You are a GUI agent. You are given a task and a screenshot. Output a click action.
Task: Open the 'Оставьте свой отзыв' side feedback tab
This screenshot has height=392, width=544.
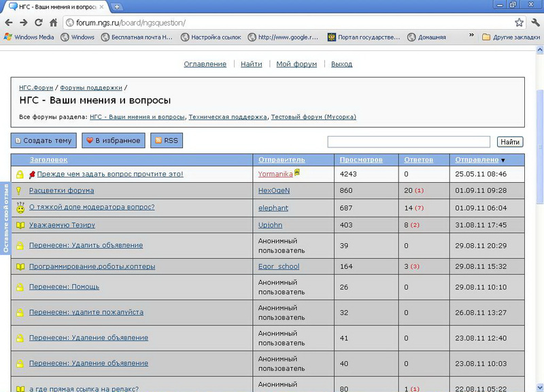click(x=5, y=217)
